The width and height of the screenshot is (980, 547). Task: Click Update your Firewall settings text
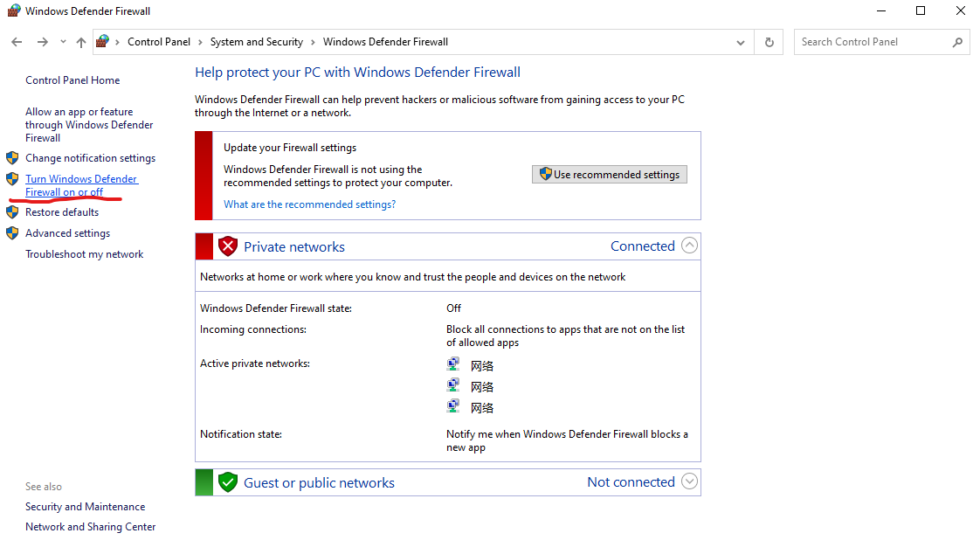290,148
